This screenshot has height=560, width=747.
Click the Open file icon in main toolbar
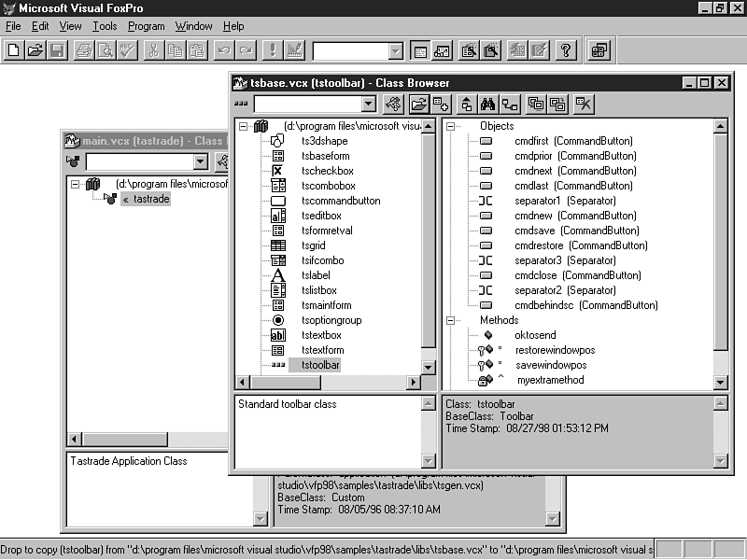(35, 50)
